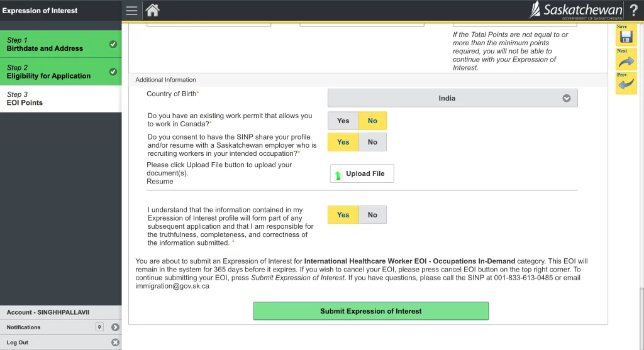Click the Notifications arrow icon
The height and width of the screenshot is (350, 644).
(115, 327)
